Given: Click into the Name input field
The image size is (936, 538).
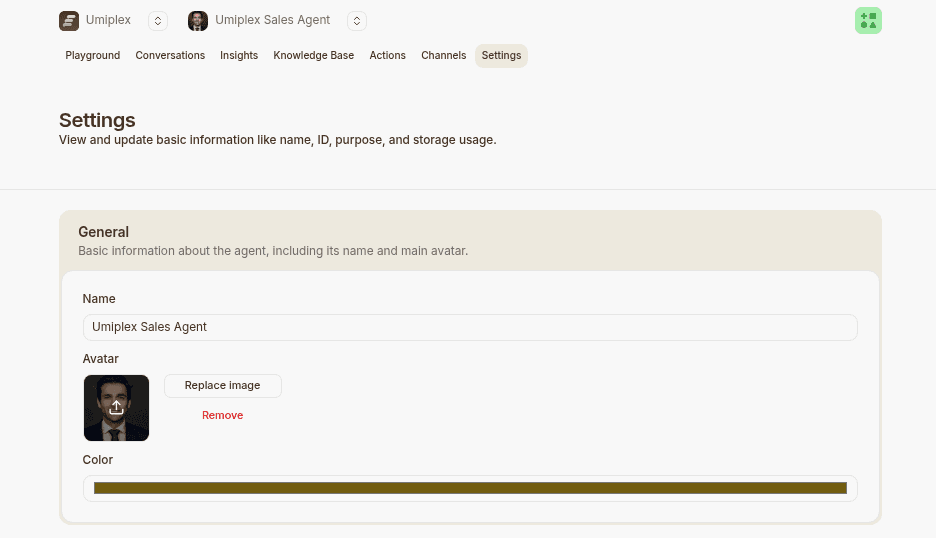Looking at the screenshot, I should coord(470,327).
